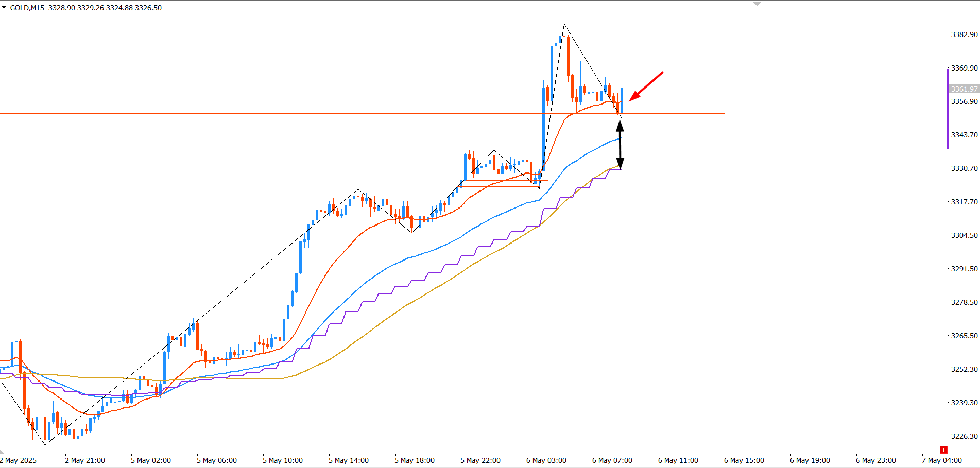This screenshot has height=468, width=980.
Task: Click the 6 May 11:00 time label
Action: [x=678, y=460]
